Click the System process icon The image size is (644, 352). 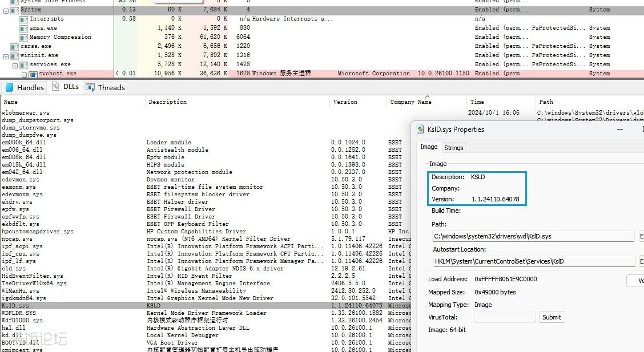point(15,10)
